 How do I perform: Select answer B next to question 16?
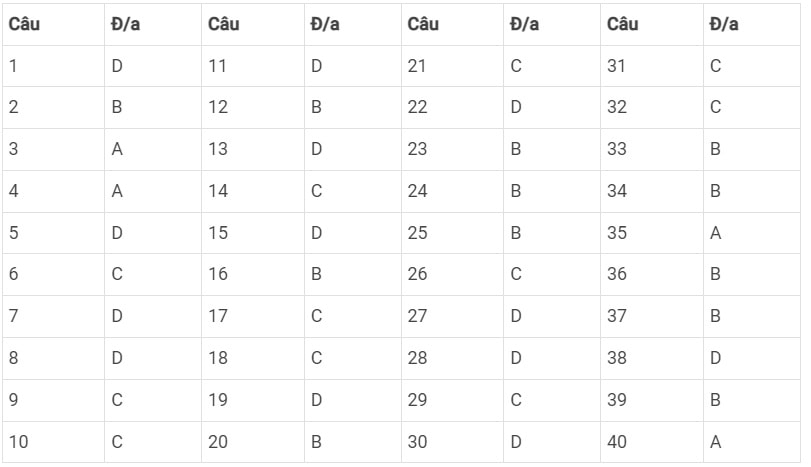(x=352, y=274)
